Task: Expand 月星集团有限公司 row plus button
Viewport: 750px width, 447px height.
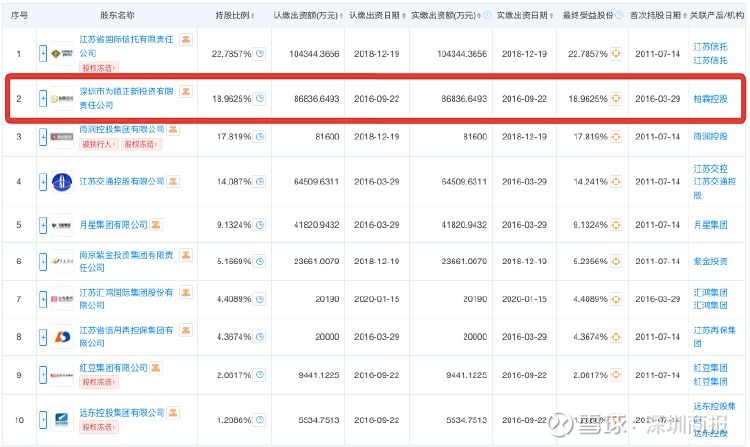Action: click(43, 225)
